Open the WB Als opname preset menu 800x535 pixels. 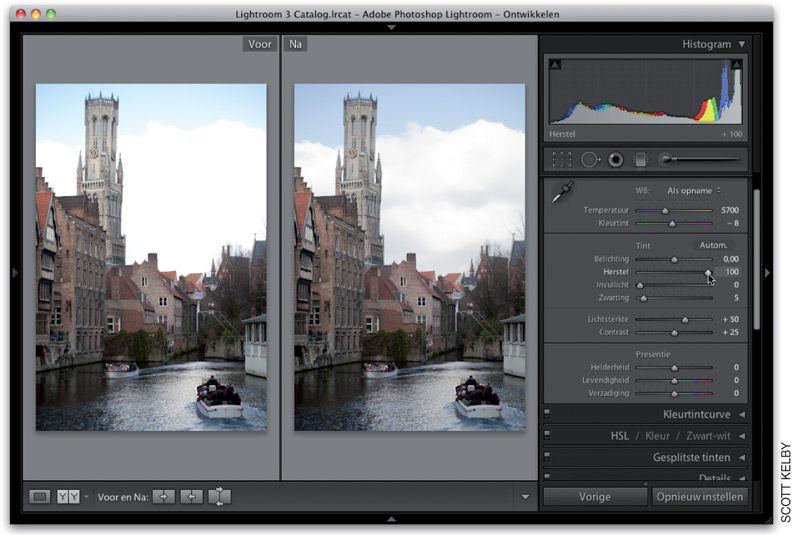693,191
